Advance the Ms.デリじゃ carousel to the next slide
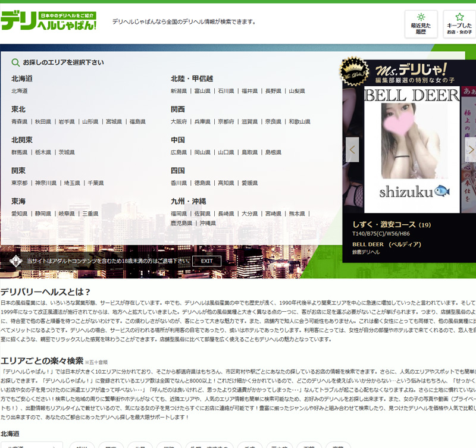Image resolution: width=476 pixels, height=448 pixels. click(x=471, y=150)
